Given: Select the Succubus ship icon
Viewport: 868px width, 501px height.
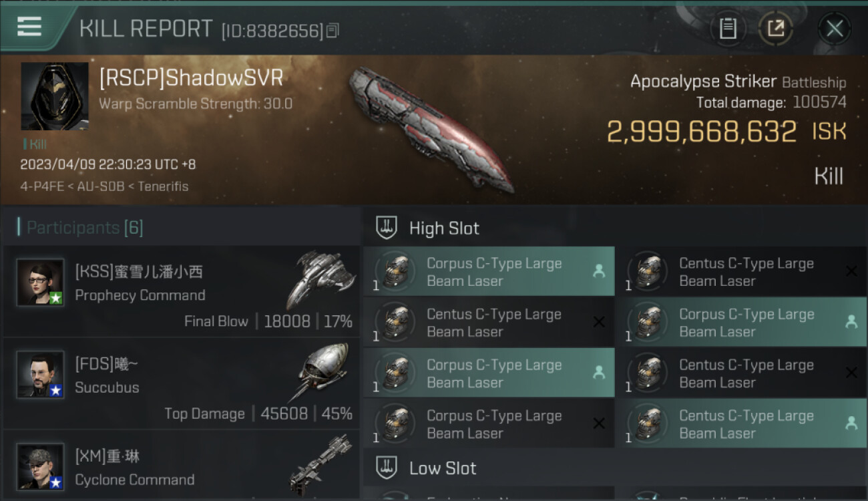Looking at the screenshot, I should click(x=322, y=372).
